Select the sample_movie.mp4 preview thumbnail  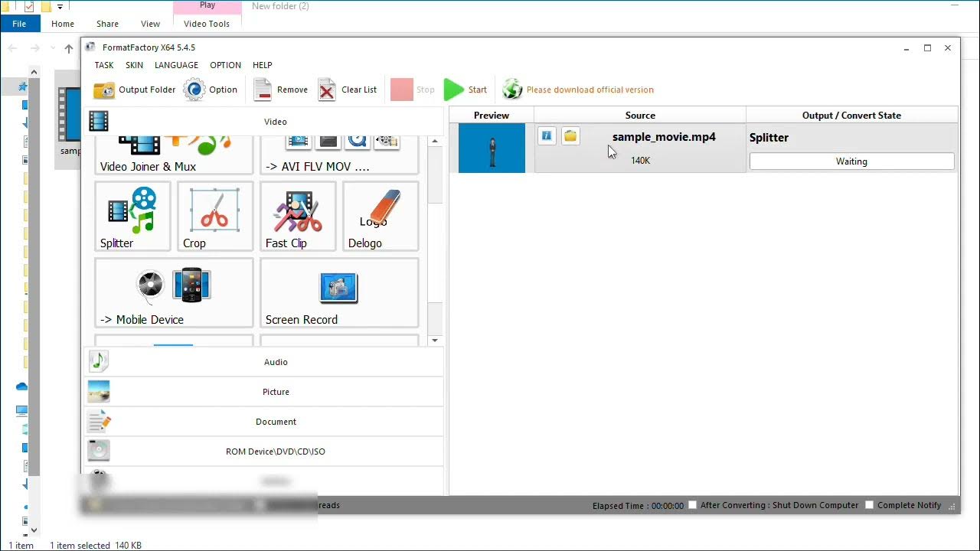click(x=492, y=148)
